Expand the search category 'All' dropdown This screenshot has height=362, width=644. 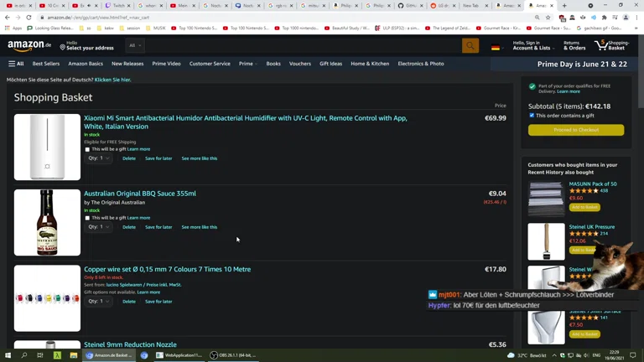coord(134,45)
